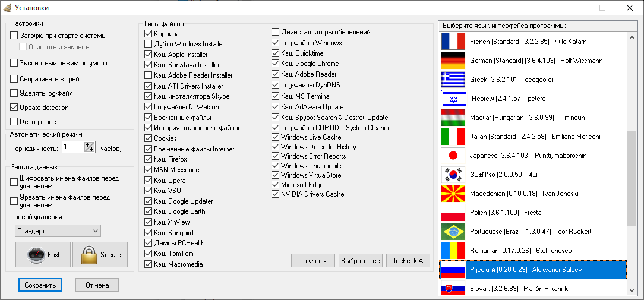Check Деинсталляторы обновлений option
Screen dimensions: 644x300
[275, 32]
